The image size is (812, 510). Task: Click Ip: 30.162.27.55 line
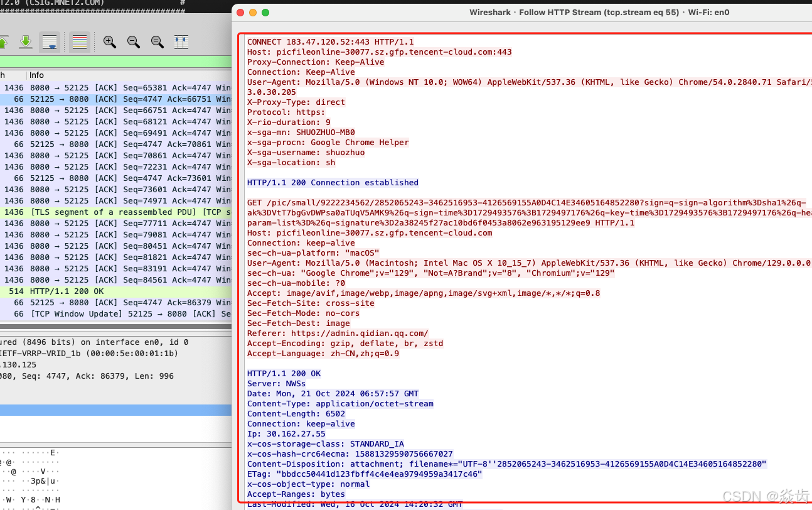tap(286, 434)
